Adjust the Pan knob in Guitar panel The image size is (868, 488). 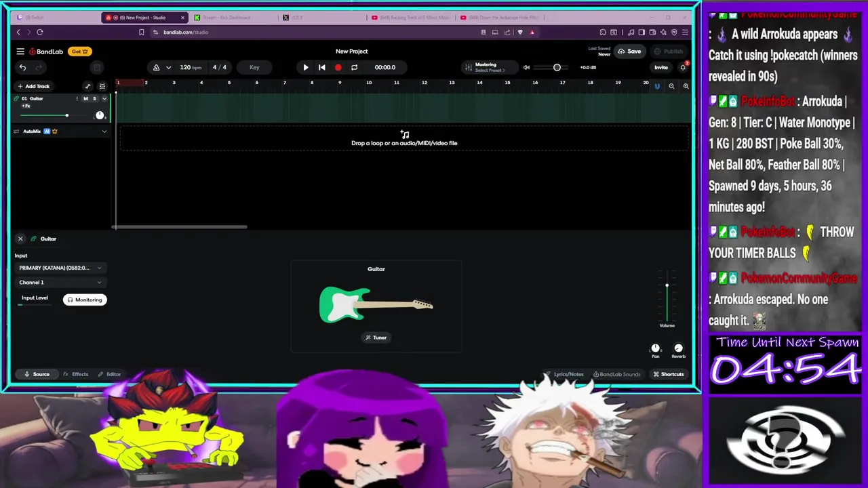(x=655, y=348)
